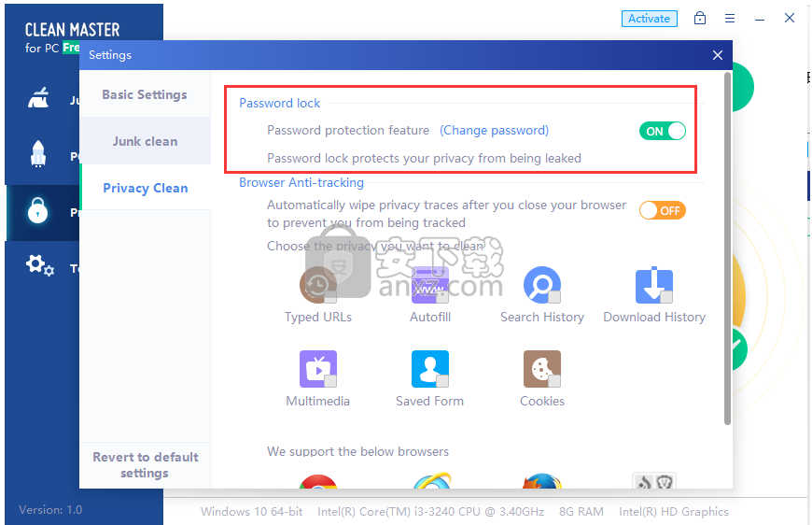
Task: Select the Autofill privacy icon
Action: [430, 285]
